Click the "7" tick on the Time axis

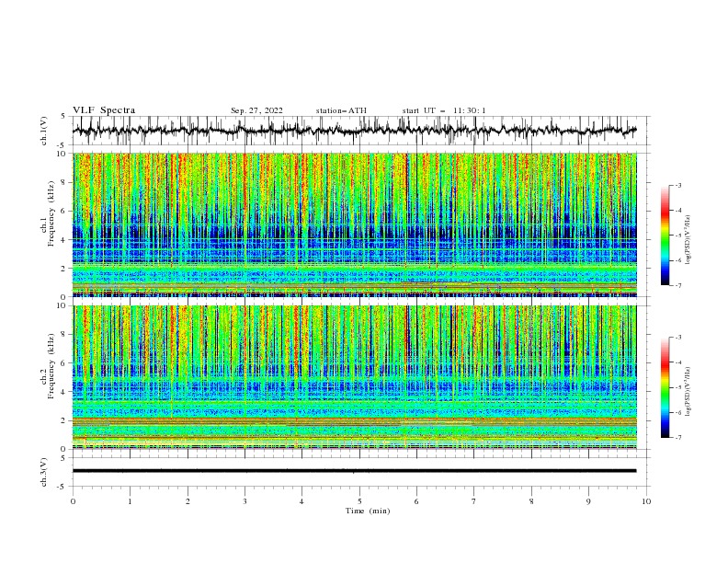coord(474,501)
